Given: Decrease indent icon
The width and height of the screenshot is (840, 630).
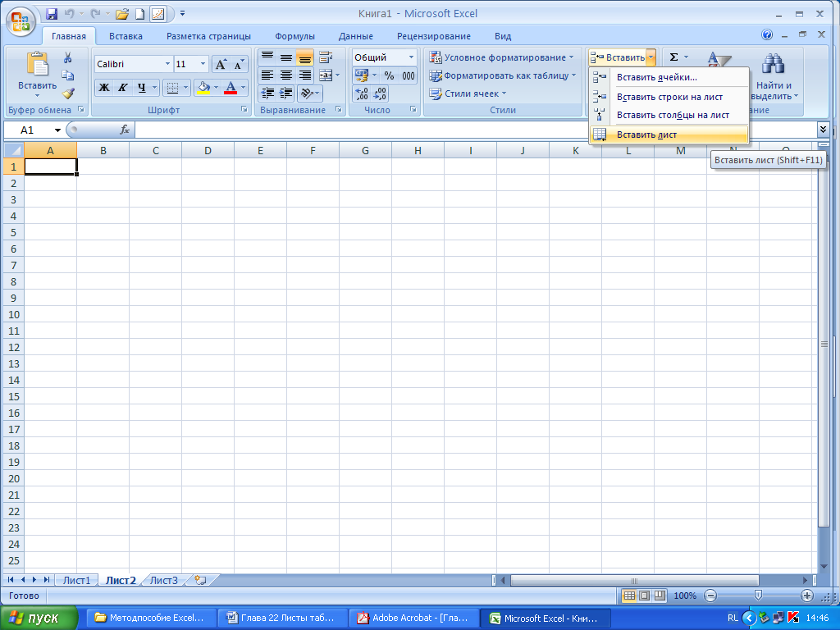Looking at the screenshot, I should [267, 94].
